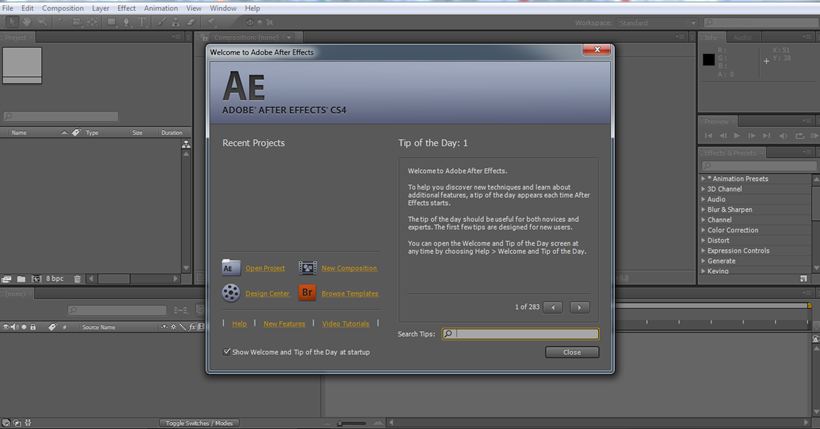Screen dimensions: 820x429
Task: Uncheck Show Welcome and Tip at startup
Action: pos(226,352)
